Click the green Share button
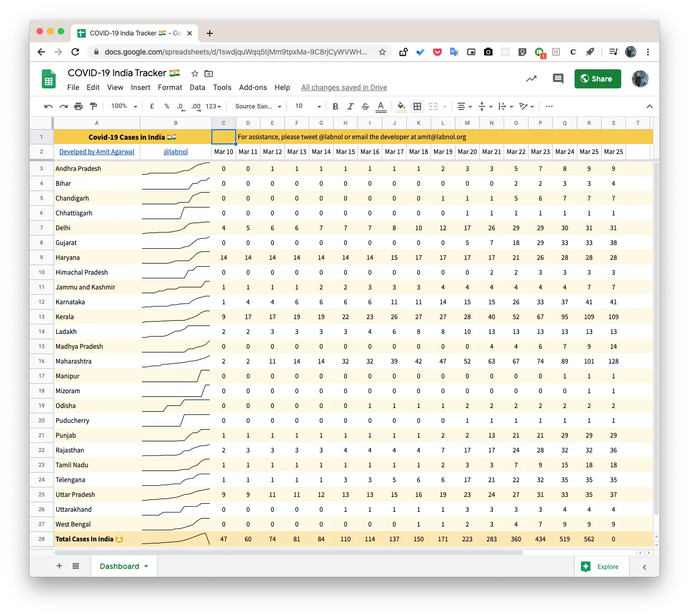Image resolution: width=689 pixels, height=616 pixels. 597,79
